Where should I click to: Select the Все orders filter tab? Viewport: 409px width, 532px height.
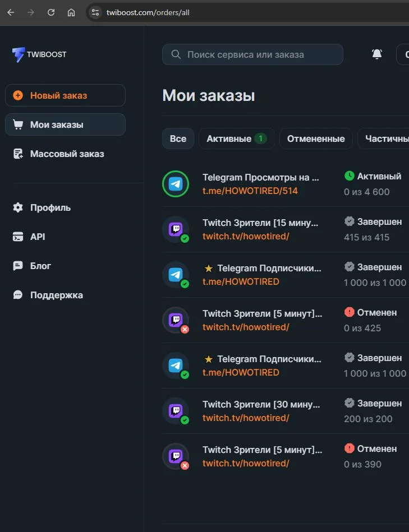(x=178, y=138)
